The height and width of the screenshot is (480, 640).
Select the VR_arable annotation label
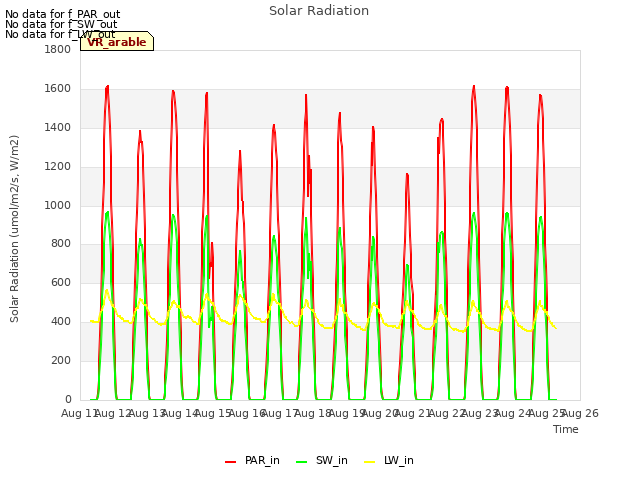tap(117, 41)
